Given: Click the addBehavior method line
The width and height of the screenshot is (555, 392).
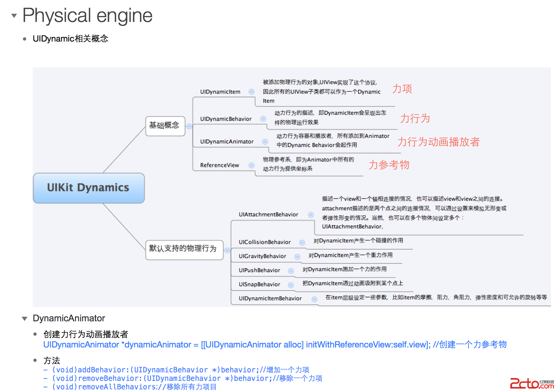Looking at the screenshot, I should pyautogui.click(x=176, y=370).
